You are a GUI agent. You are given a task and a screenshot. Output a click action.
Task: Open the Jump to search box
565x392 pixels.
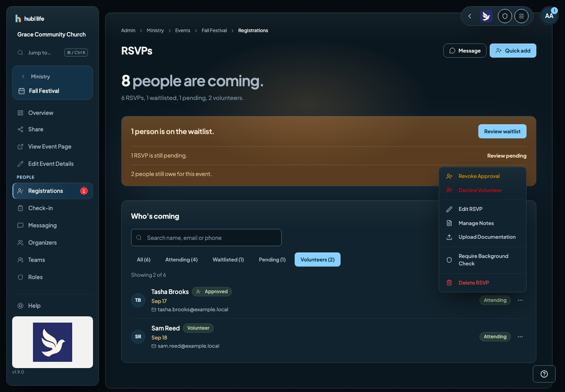coord(53,53)
